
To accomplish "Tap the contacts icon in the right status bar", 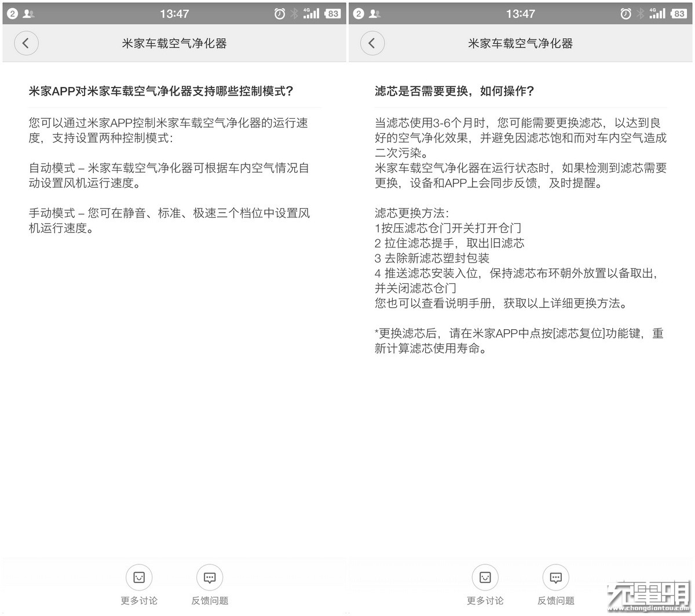I will tap(374, 14).
